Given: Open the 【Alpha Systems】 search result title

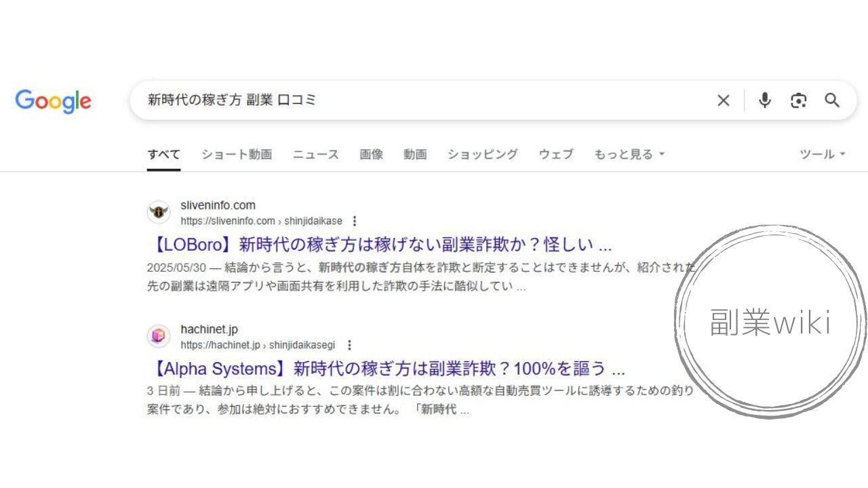Looking at the screenshot, I should [x=386, y=369].
